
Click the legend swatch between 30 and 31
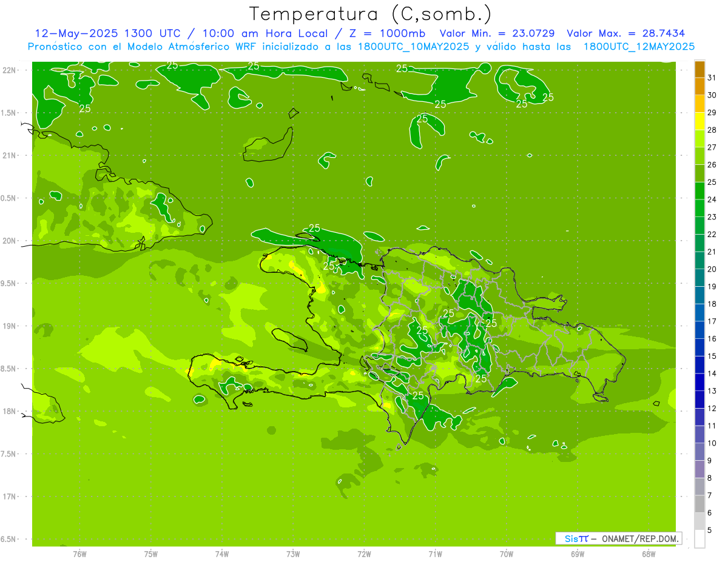pyautogui.click(x=699, y=87)
